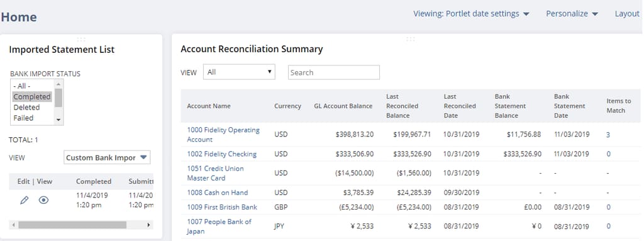
Task: Expand Viewing: Portlet date settings menu
Action: point(471,14)
